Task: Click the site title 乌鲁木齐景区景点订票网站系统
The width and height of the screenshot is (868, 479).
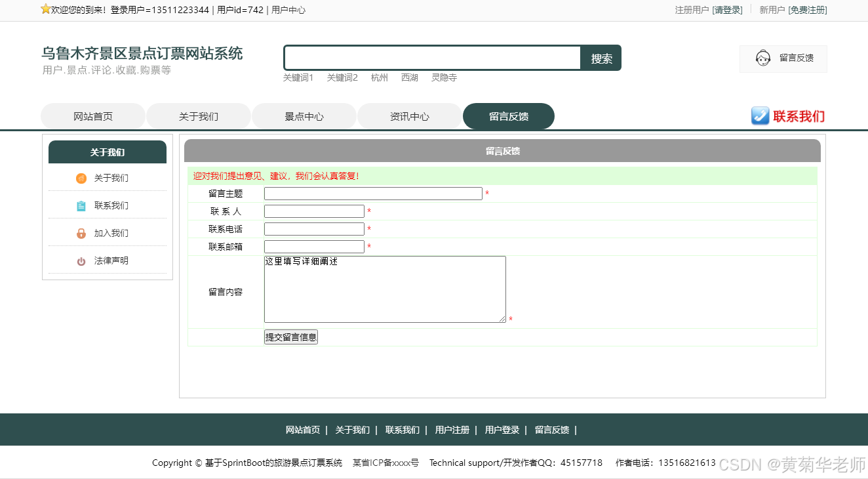Action: pyautogui.click(x=142, y=53)
